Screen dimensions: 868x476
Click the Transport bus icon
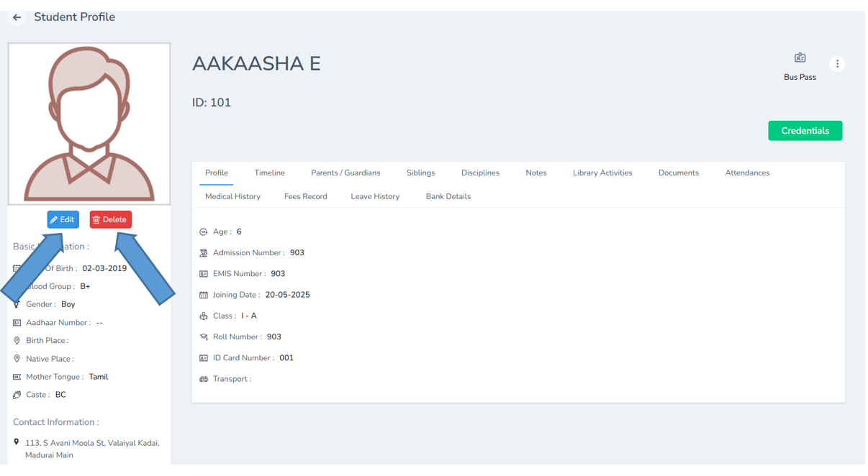[x=203, y=378]
